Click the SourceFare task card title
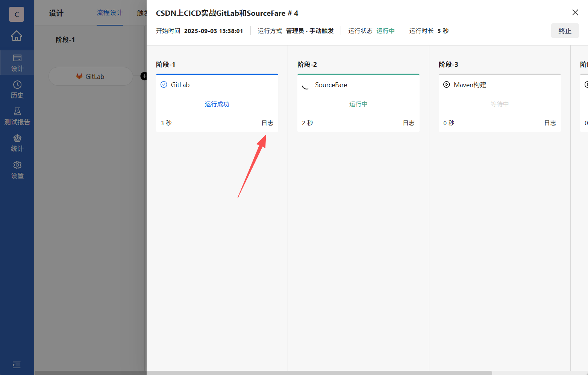Image resolution: width=588 pixels, height=375 pixels. click(x=331, y=85)
